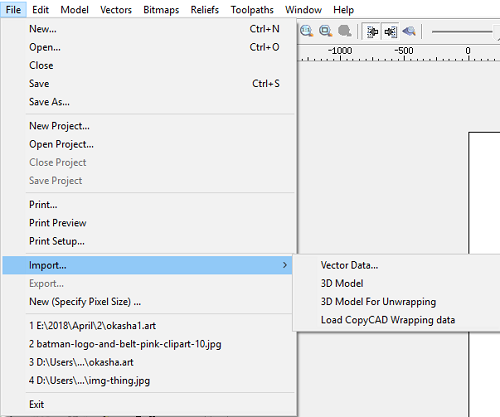This screenshot has height=417, width=500.
Task: Open the Toolpaths menu
Action: [252, 10]
